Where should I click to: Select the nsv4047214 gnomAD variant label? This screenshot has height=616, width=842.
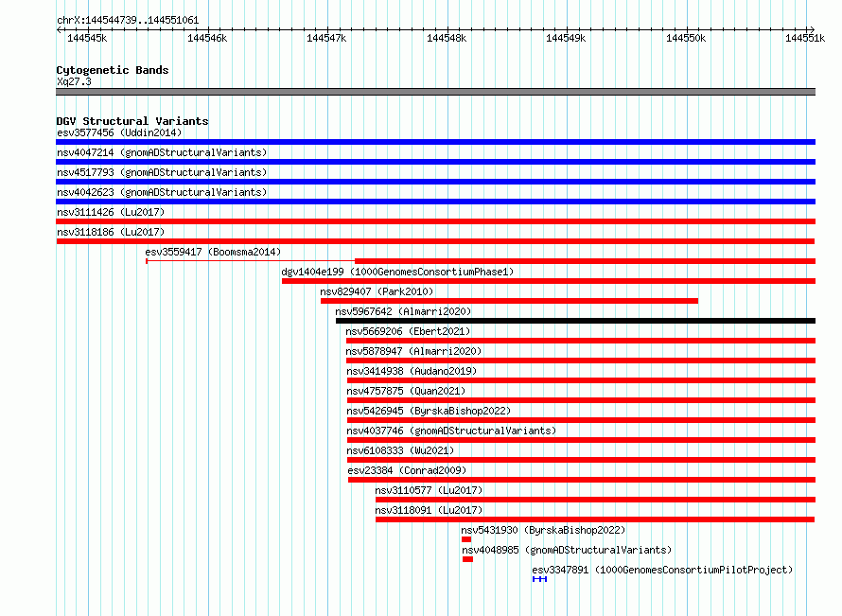click(x=162, y=152)
